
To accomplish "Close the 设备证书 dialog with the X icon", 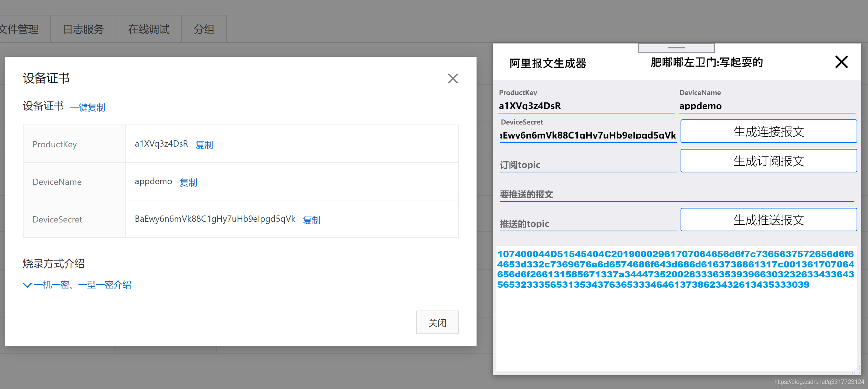I will point(453,78).
